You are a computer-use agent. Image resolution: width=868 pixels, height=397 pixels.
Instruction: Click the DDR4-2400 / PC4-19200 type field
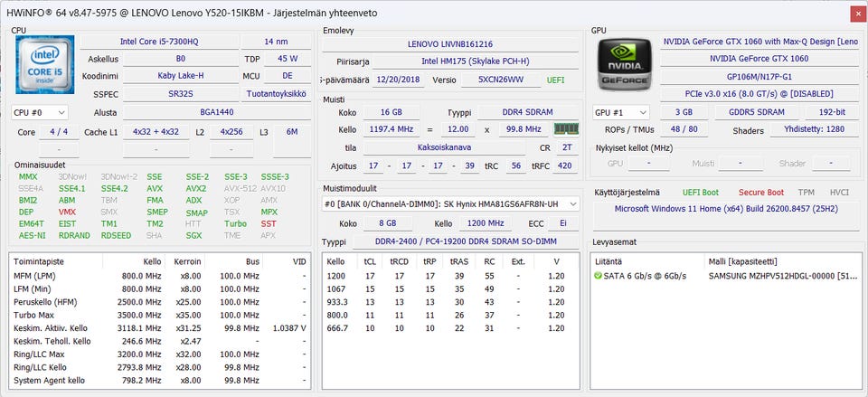click(x=467, y=241)
